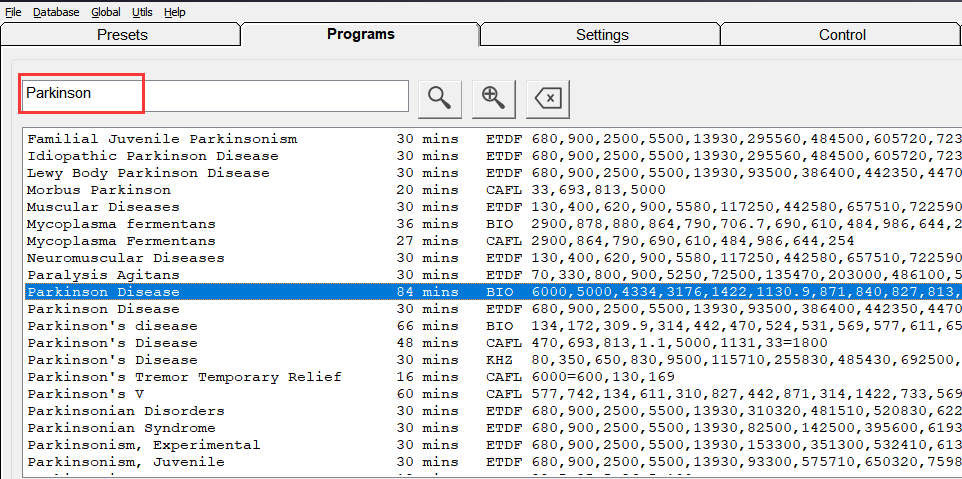Select the Programs tab
This screenshot has width=962, height=479.
coord(361,35)
